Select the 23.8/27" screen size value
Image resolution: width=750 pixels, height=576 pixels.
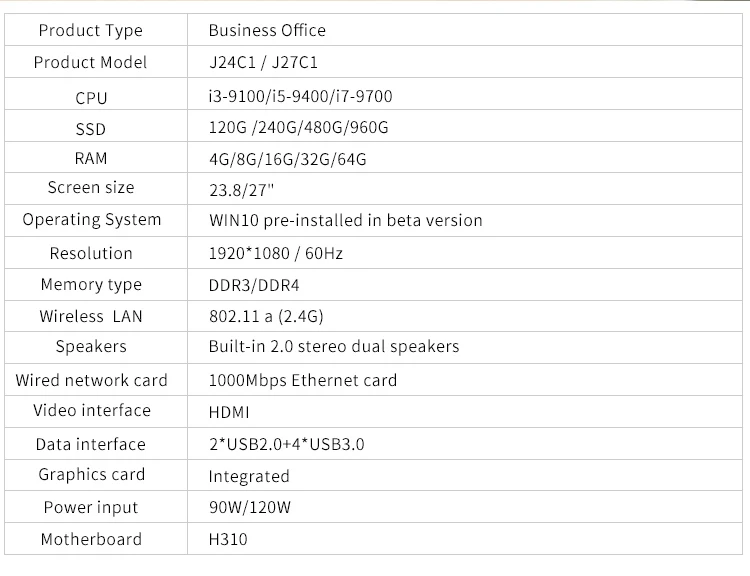(241, 189)
